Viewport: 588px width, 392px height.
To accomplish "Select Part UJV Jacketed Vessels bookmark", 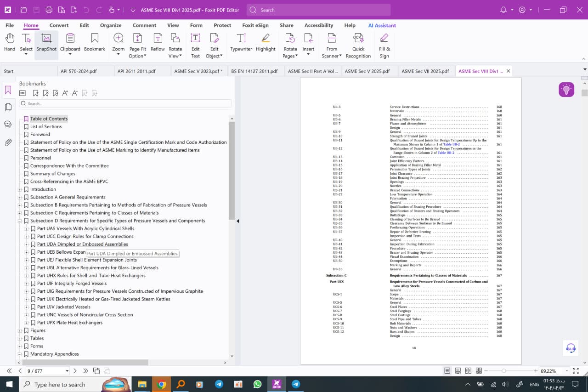I will [x=63, y=307].
